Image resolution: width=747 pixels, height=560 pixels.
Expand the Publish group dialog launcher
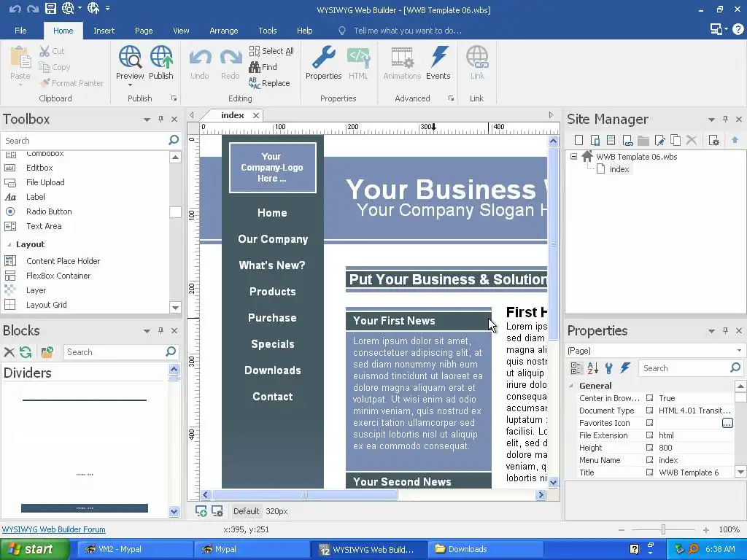174,98
